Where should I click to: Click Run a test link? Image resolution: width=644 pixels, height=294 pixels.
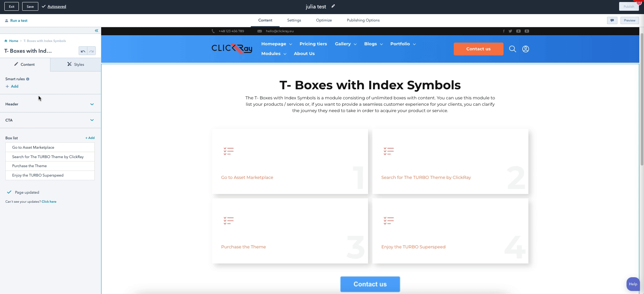[x=19, y=20]
